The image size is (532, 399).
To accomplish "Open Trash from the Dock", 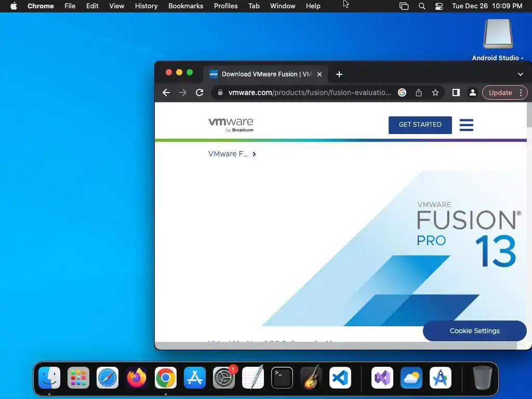I will (x=483, y=378).
